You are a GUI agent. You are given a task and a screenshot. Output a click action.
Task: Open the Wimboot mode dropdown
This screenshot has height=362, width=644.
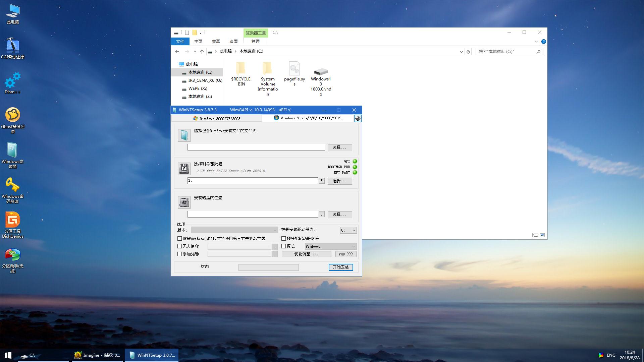click(x=330, y=246)
